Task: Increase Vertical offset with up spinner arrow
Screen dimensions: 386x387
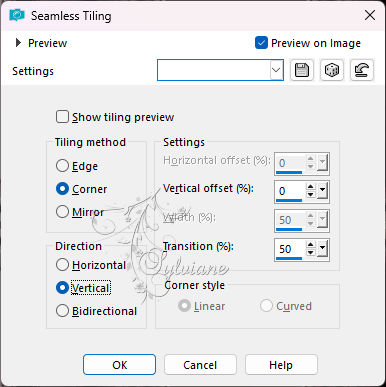Action: (x=311, y=187)
